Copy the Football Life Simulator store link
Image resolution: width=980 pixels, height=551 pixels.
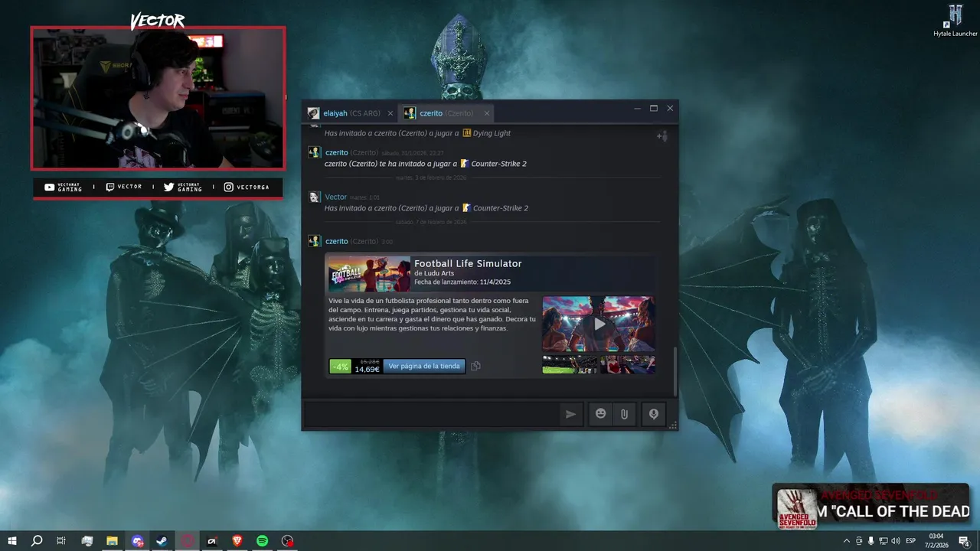(475, 366)
